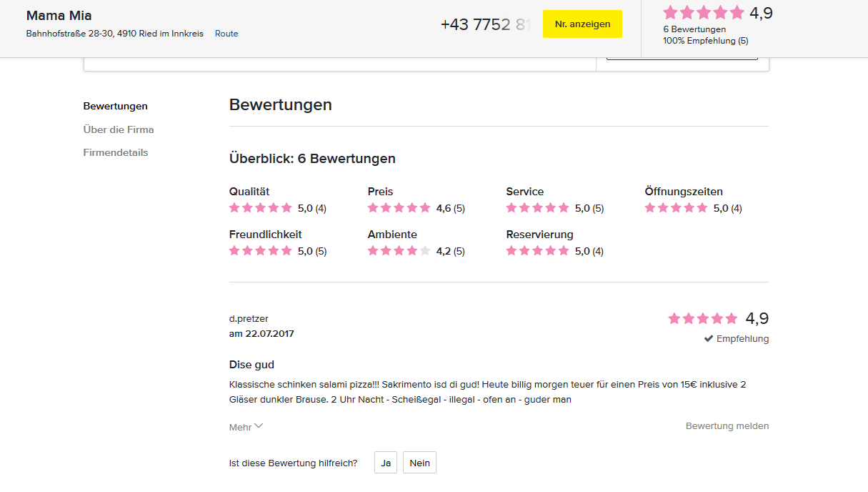Click the Service star rating icons
The width and height of the screenshot is (868, 492).
point(538,208)
